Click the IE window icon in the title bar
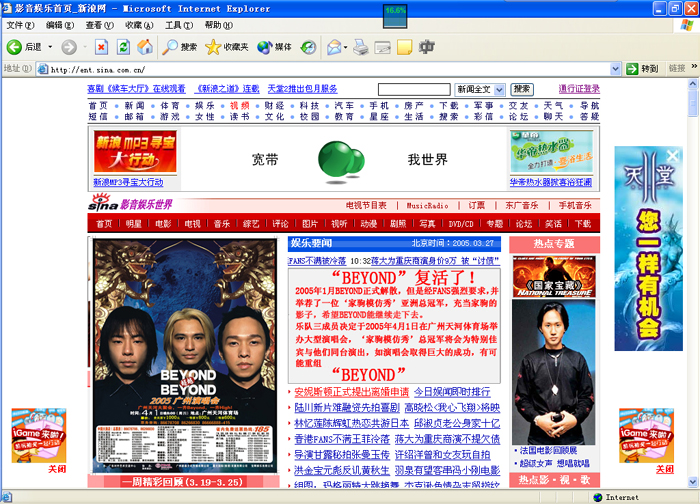This screenshot has width=700, height=504. point(7,8)
